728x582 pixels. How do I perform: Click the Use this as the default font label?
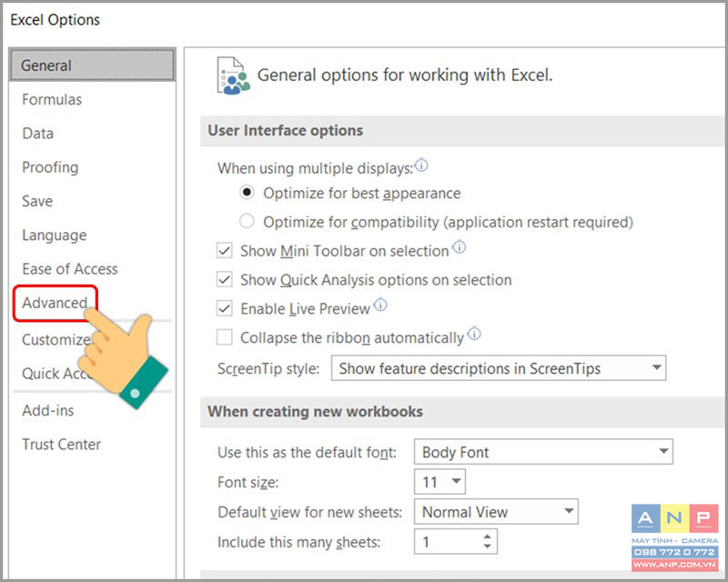tap(307, 452)
